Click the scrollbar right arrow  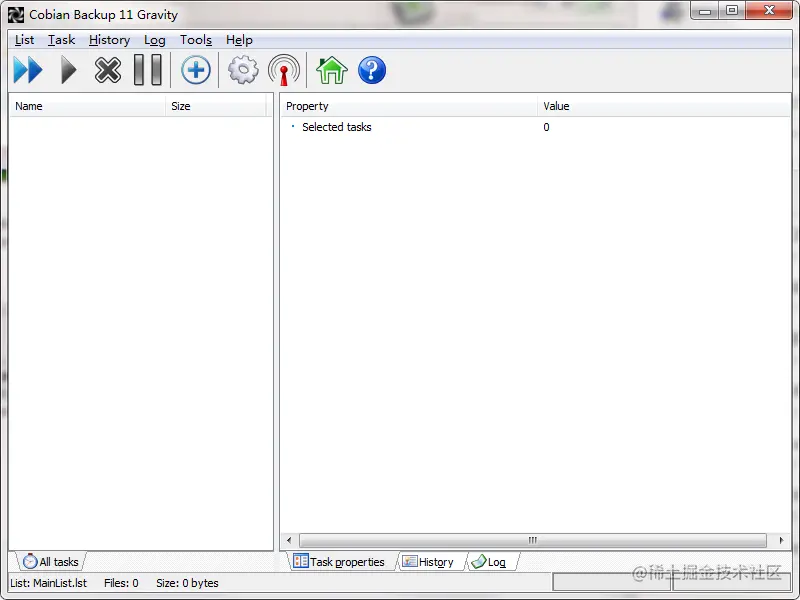click(x=781, y=540)
